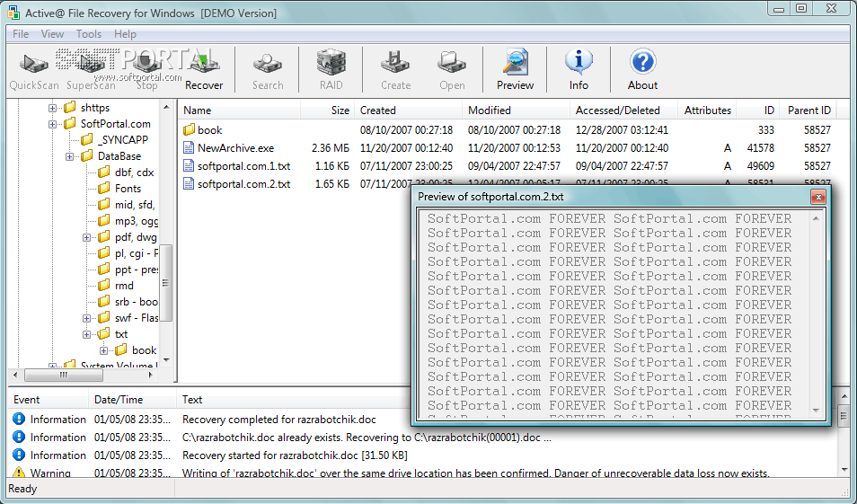This screenshot has width=857, height=504.
Task: Select ID 333 cell of book row
Action: click(x=765, y=129)
